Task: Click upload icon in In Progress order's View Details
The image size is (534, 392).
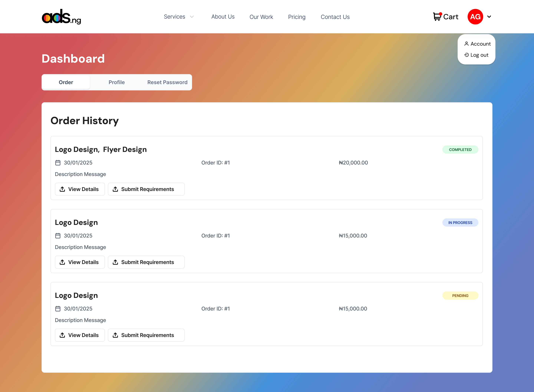Action: (62, 262)
